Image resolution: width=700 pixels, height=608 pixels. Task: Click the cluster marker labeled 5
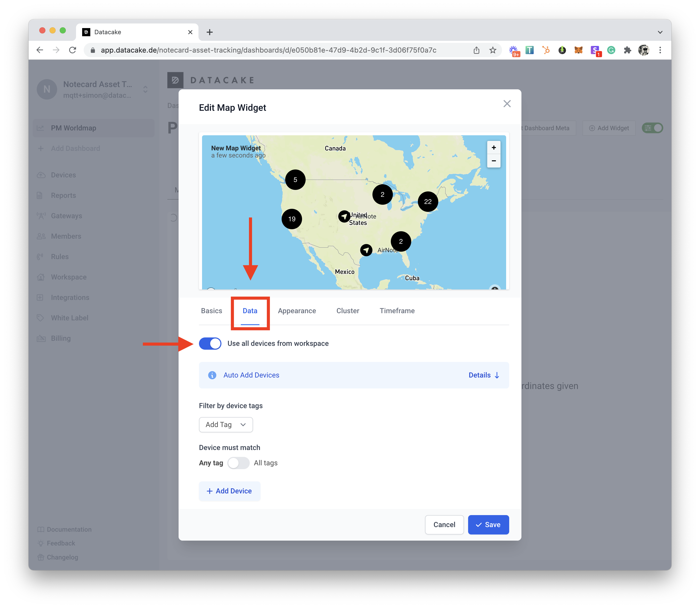point(295,179)
